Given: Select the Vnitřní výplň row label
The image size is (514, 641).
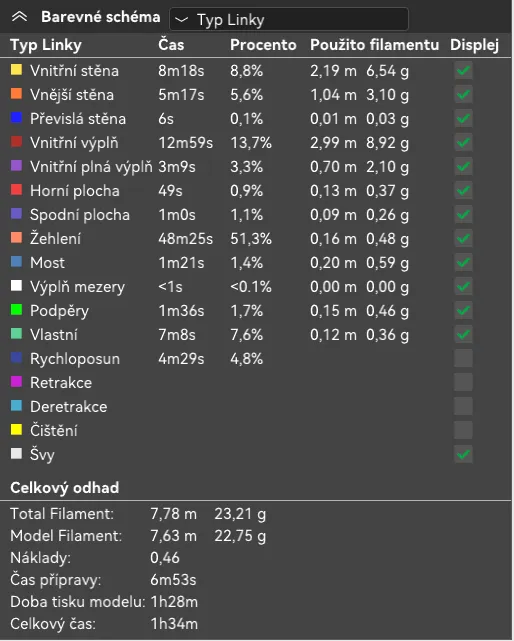Looking at the screenshot, I should point(74,143).
